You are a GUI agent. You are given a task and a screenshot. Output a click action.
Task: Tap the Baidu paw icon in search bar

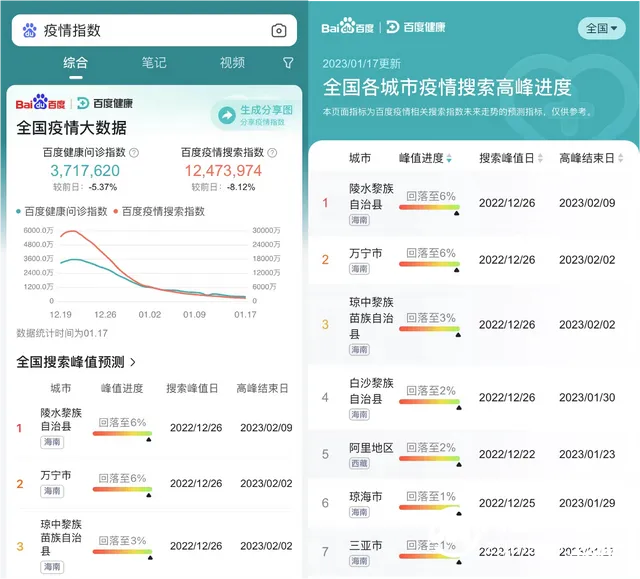tap(29, 31)
